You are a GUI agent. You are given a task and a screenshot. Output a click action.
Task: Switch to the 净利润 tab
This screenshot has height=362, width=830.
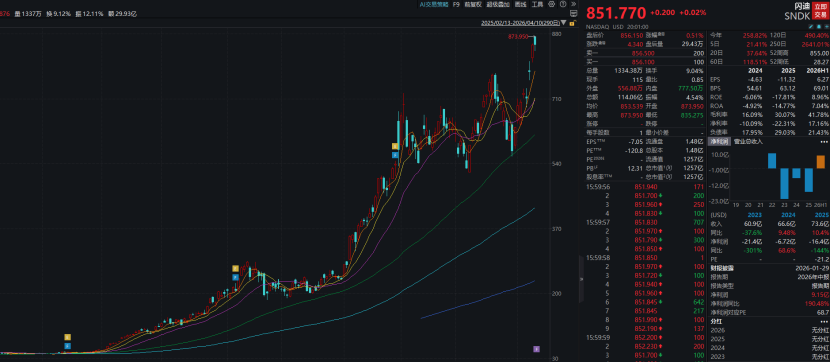point(718,142)
